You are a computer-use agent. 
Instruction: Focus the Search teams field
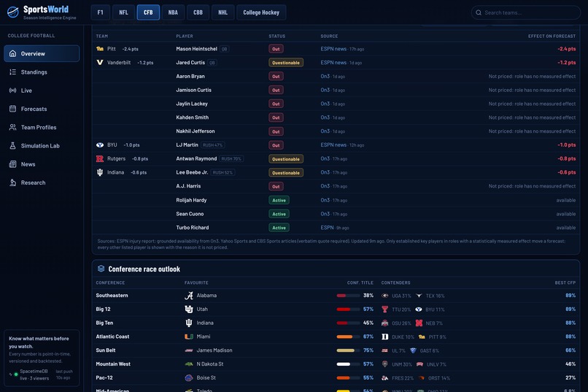point(526,12)
